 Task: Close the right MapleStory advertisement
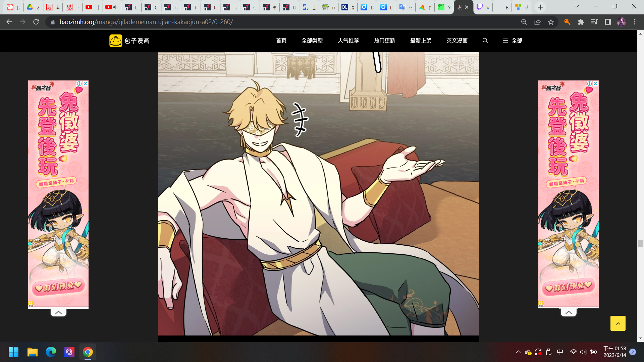pyautogui.click(x=596, y=83)
